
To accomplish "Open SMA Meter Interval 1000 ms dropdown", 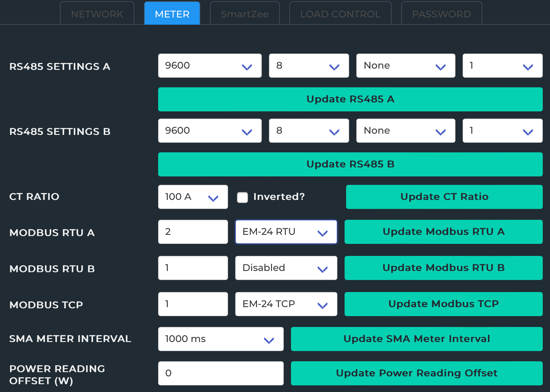I will (x=220, y=339).
